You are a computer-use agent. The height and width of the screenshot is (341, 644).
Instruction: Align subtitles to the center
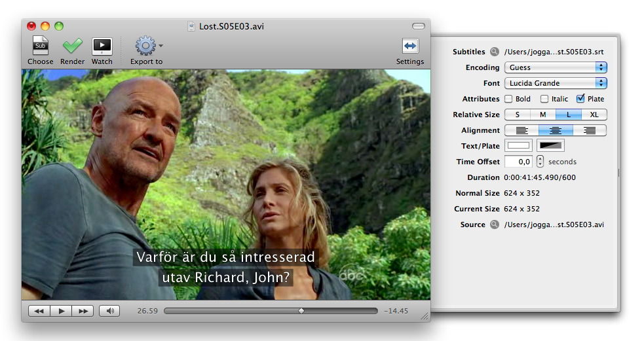pyautogui.click(x=556, y=130)
